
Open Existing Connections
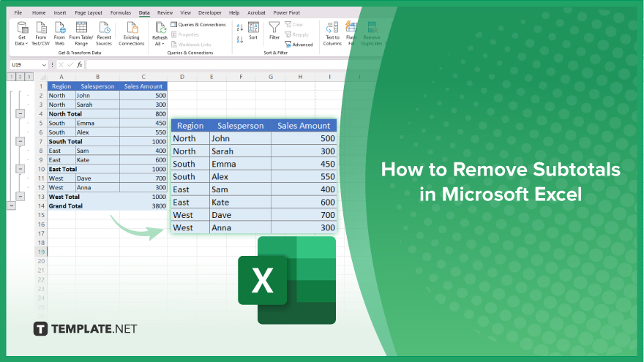(132, 33)
